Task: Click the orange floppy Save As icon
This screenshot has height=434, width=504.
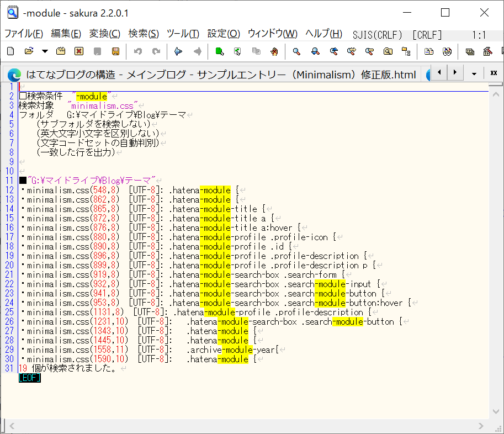Action: [x=116, y=51]
